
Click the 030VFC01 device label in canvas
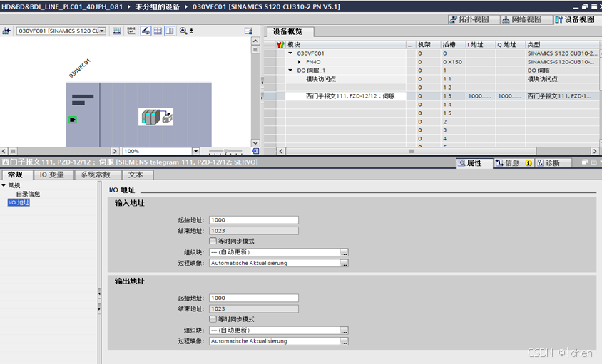click(x=79, y=68)
